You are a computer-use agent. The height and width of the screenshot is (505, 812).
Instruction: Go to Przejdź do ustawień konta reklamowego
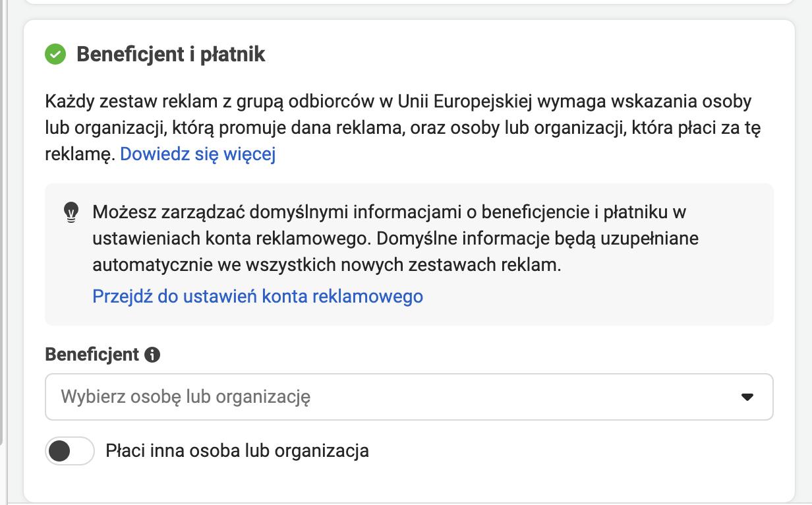point(258,296)
